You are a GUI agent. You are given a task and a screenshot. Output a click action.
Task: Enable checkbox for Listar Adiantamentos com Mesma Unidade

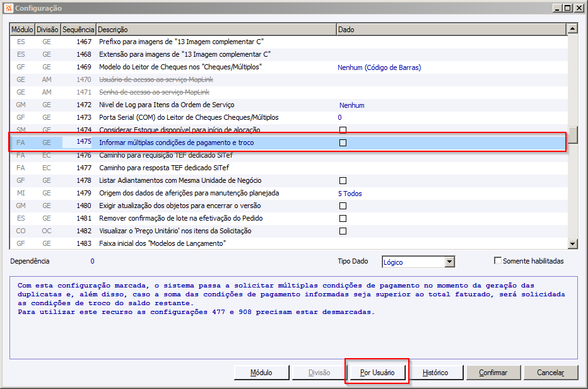pos(343,181)
